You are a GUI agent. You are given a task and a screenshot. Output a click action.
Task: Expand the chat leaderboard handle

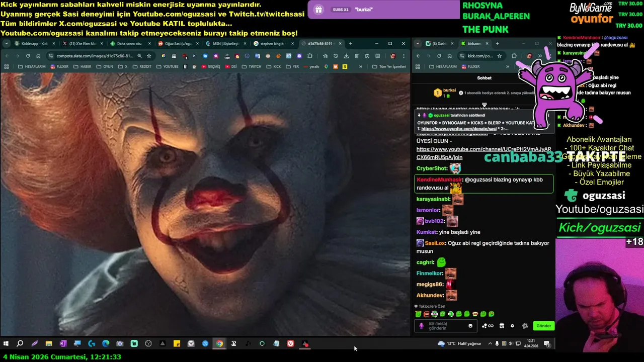coord(484,105)
